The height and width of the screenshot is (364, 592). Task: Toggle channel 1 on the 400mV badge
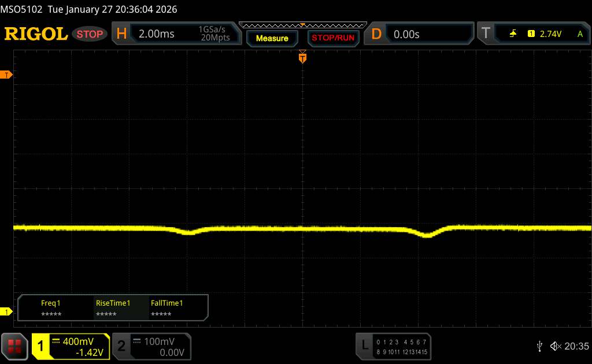pyautogui.click(x=71, y=346)
